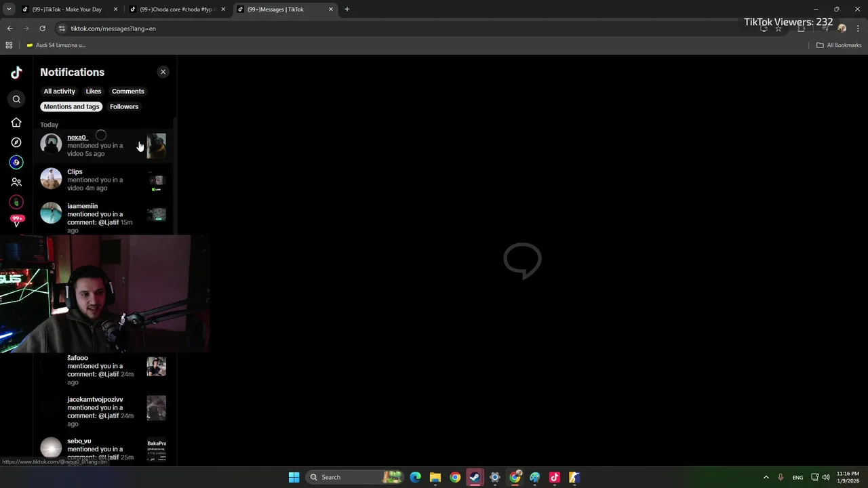Image resolution: width=868 pixels, height=488 pixels.
Task: Open Steam from the taskbar
Action: coord(475,477)
